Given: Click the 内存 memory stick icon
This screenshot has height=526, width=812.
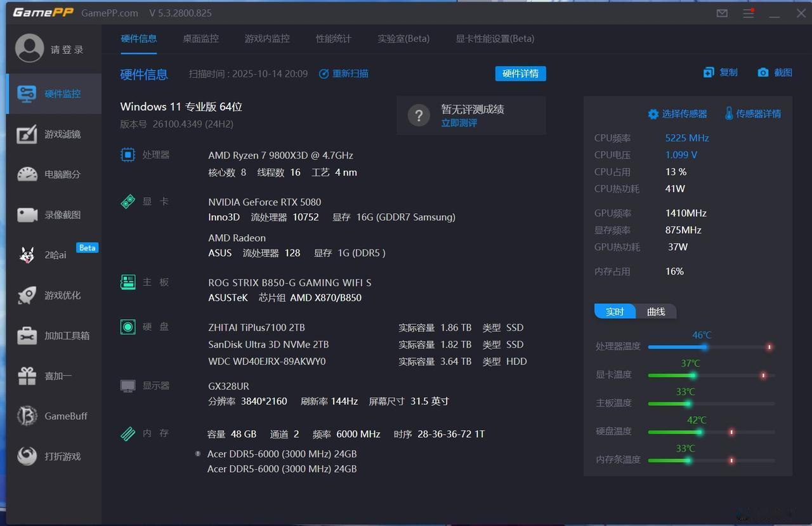Looking at the screenshot, I should pyautogui.click(x=128, y=433).
